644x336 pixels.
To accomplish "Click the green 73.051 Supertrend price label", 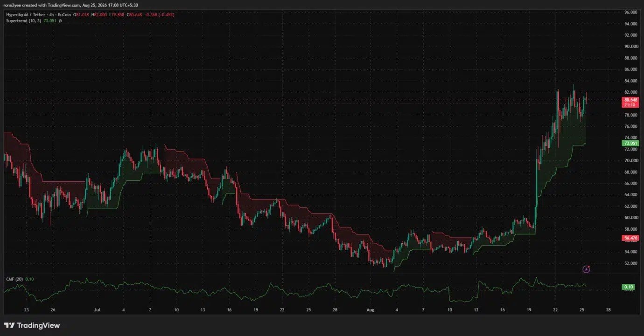I will click(x=630, y=143).
